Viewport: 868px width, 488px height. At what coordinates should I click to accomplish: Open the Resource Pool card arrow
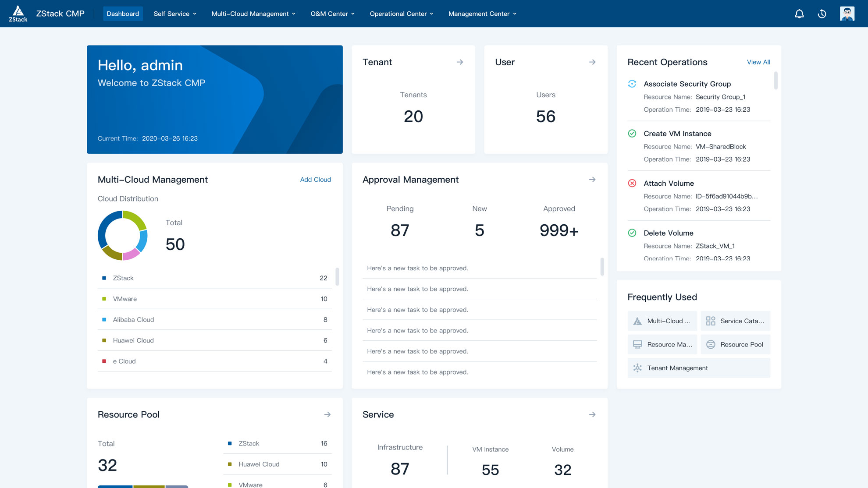coord(327,414)
